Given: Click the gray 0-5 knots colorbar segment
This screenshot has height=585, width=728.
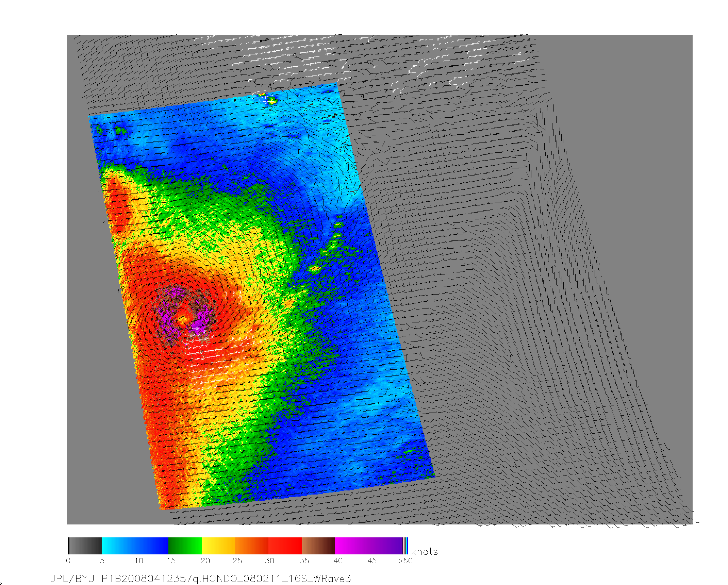Looking at the screenshot, I should click(x=85, y=546).
